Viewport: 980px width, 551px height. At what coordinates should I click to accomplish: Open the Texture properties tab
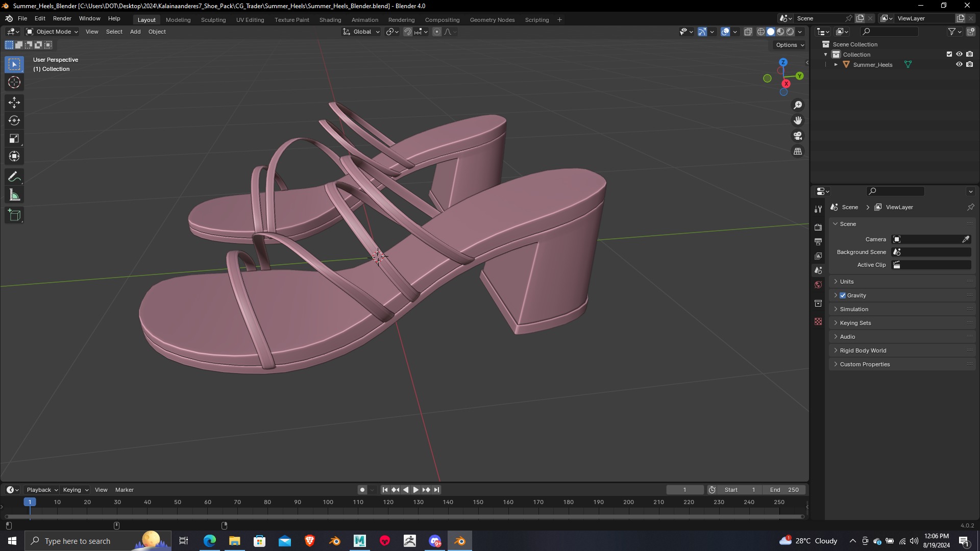point(818,321)
